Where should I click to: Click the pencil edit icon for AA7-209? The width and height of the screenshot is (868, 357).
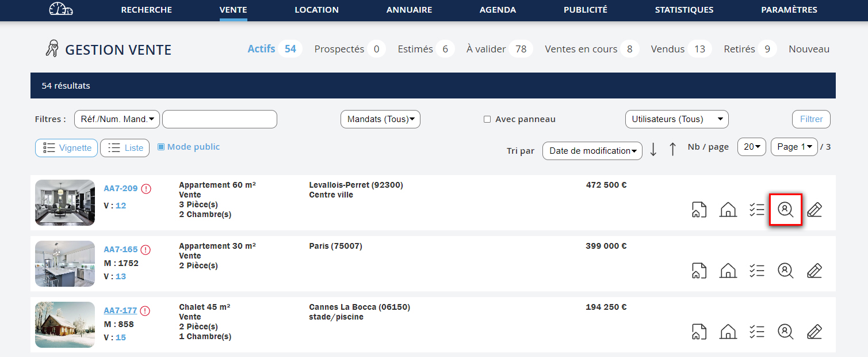(x=814, y=210)
